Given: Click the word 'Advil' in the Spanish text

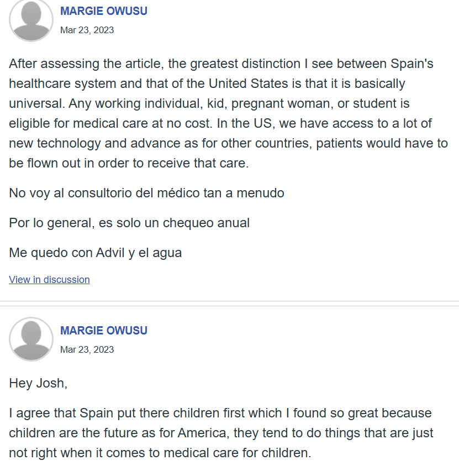Looking at the screenshot, I should (x=111, y=253).
